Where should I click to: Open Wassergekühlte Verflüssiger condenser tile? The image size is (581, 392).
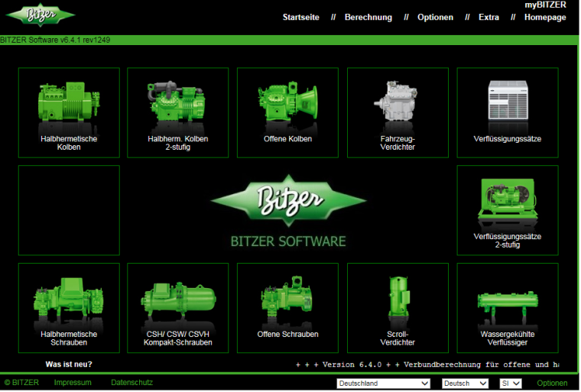tap(508, 307)
